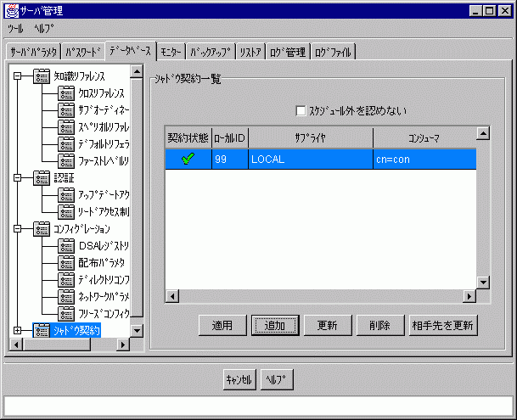517x420 pixels.
Task: Click the キャンセル button
Action: (x=239, y=380)
